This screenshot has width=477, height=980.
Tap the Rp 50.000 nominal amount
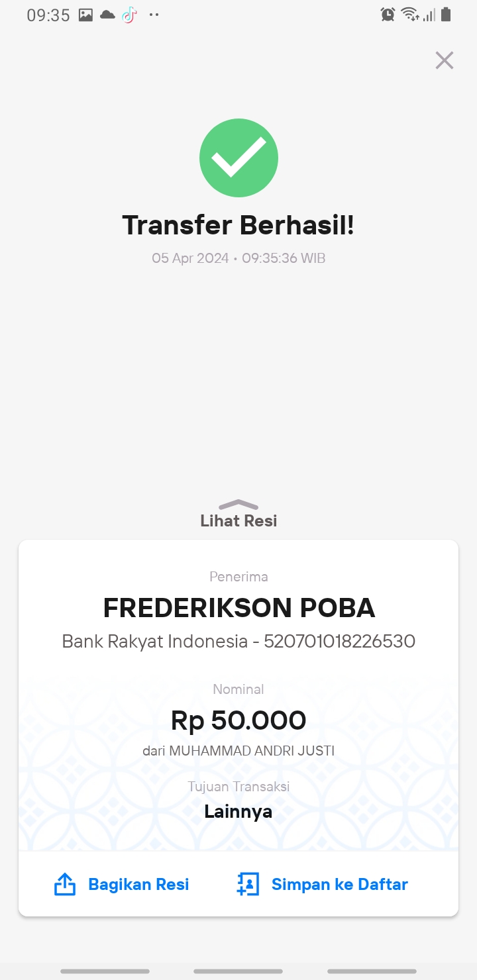click(x=238, y=720)
